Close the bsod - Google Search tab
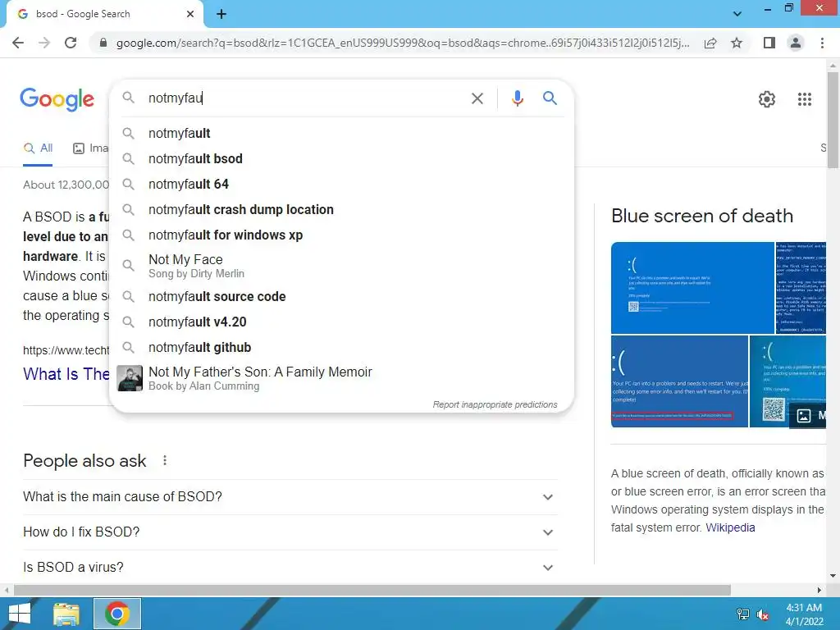Viewport: 840px width, 630px height. tap(190, 14)
